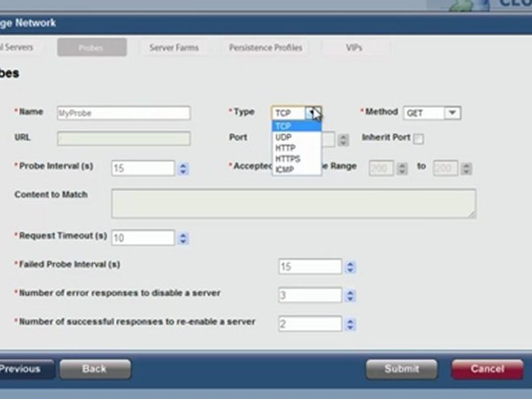The image size is (532, 399).
Task: Pick HTTPS from the Type list
Action: pyautogui.click(x=296, y=159)
